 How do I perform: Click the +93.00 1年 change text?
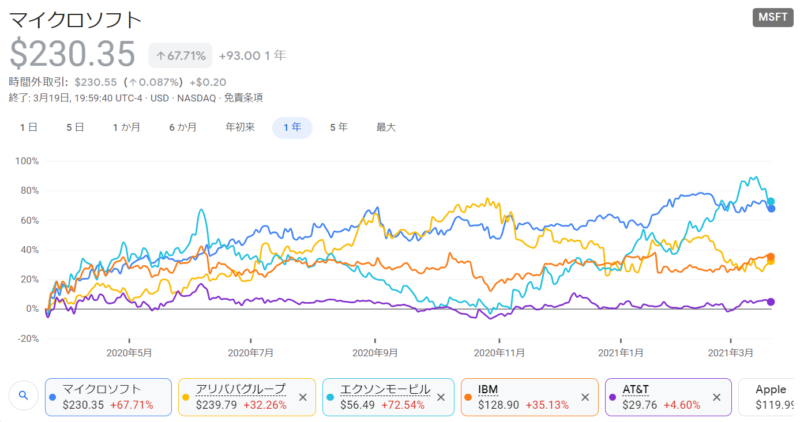(x=252, y=56)
